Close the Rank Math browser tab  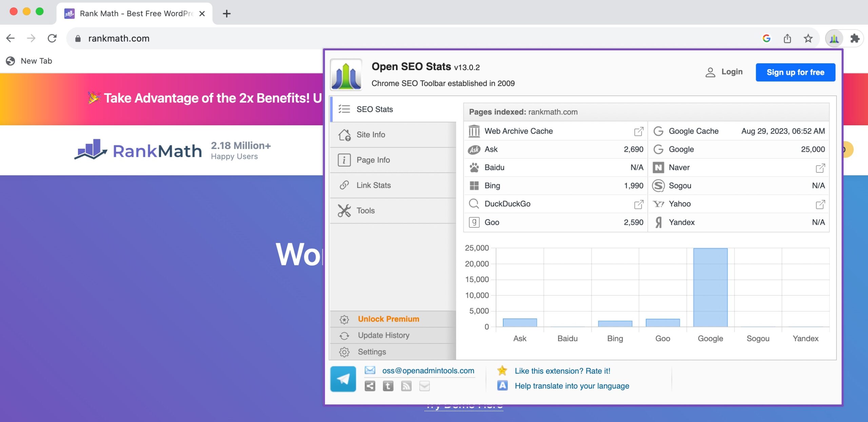[202, 14]
